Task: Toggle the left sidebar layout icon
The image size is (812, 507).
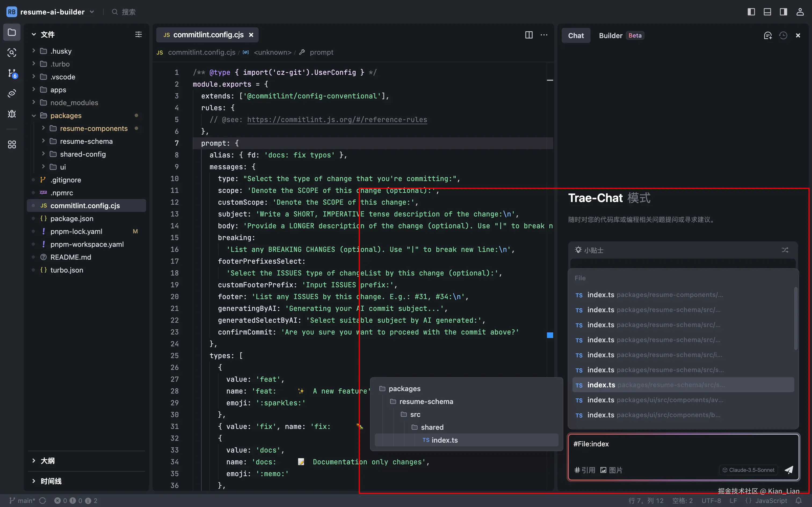Action: pyautogui.click(x=751, y=12)
